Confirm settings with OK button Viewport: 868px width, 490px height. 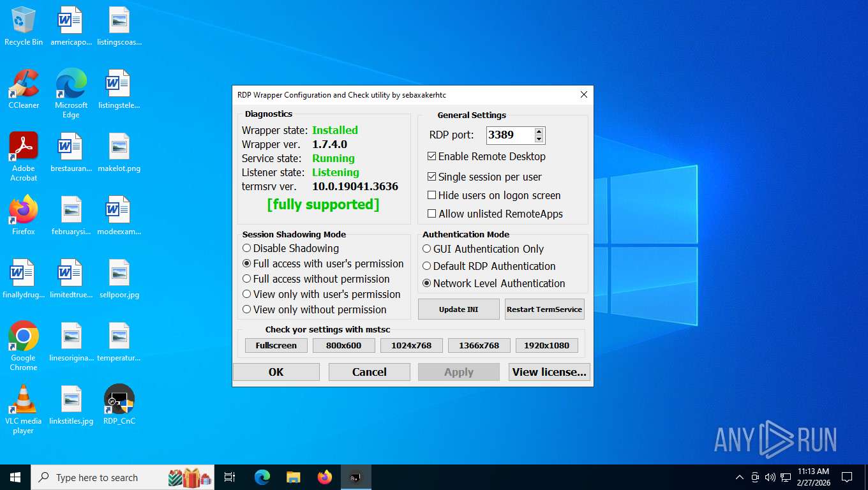pos(276,372)
